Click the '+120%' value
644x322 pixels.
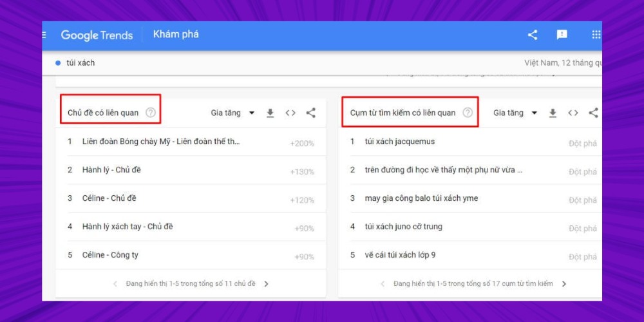pos(302,200)
